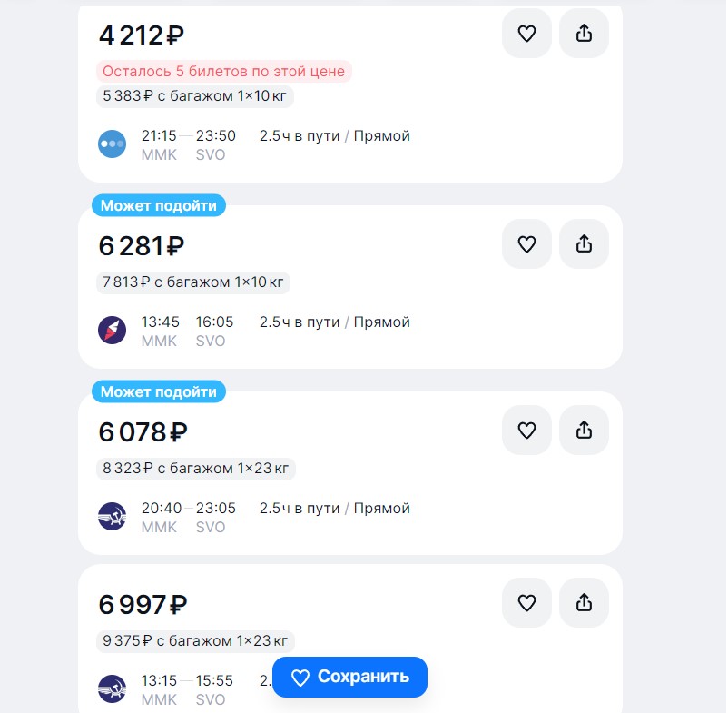Like the 6 078₽ ticket with heart
The image size is (728, 713).
(527, 431)
